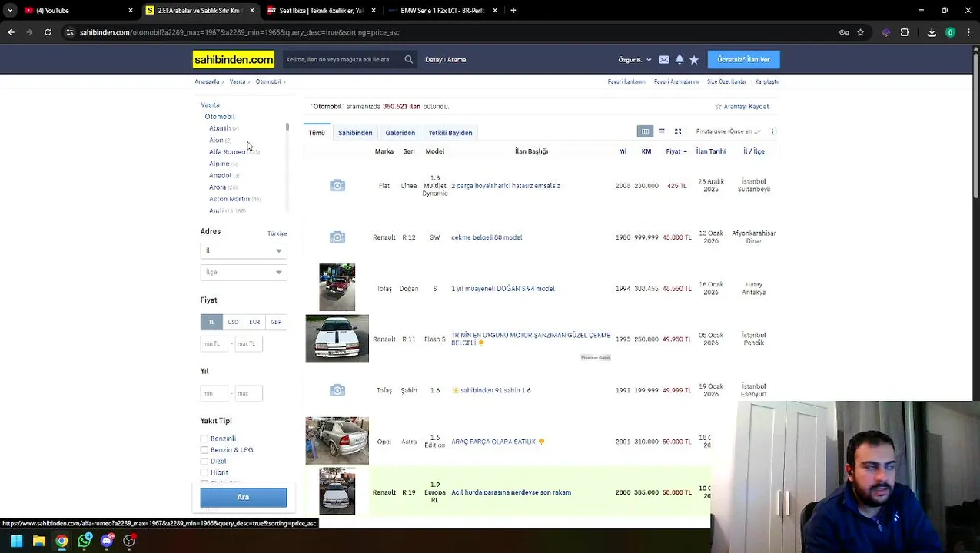
Task: Select EUR currency
Action: 254,322
